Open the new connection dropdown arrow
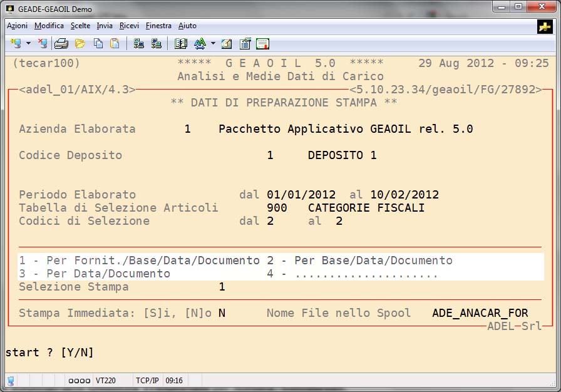The width and height of the screenshot is (561, 392). 28,44
